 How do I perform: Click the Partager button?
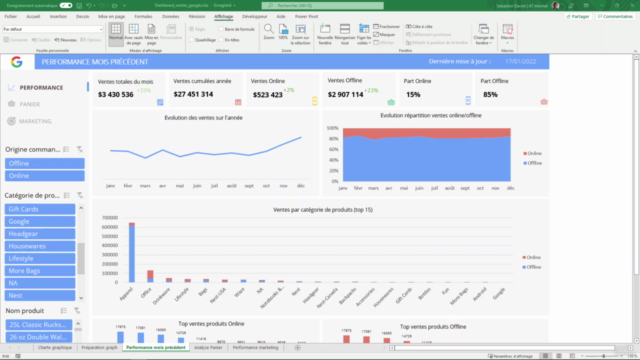(578, 17)
